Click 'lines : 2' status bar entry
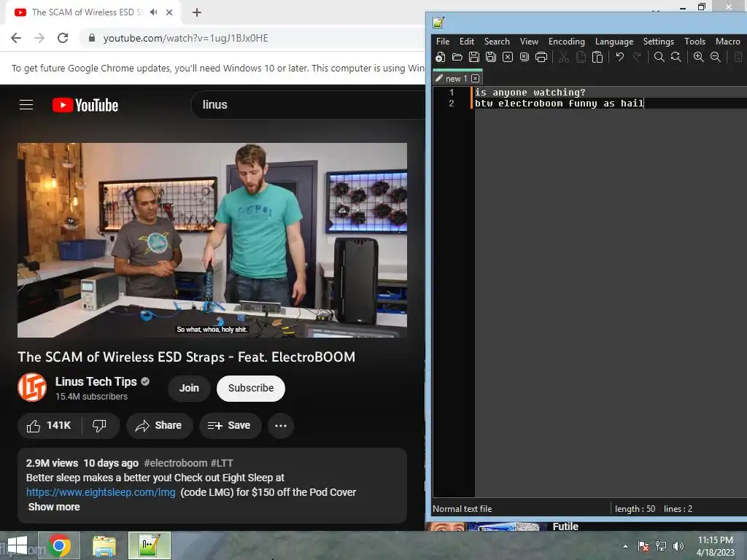This screenshot has height=560, width=747. (678, 508)
